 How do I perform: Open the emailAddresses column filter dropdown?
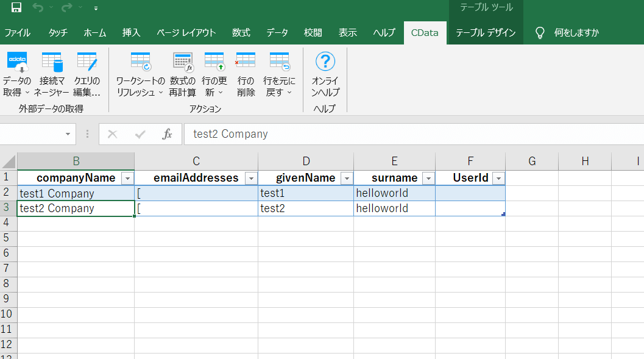pyautogui.click(x=250, y=178)
